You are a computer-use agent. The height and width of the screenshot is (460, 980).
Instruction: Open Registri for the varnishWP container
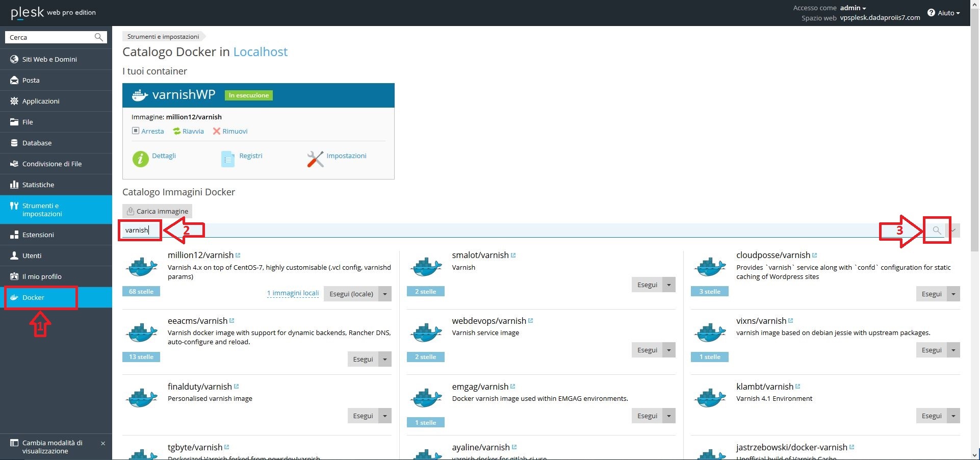coord(250,156)
